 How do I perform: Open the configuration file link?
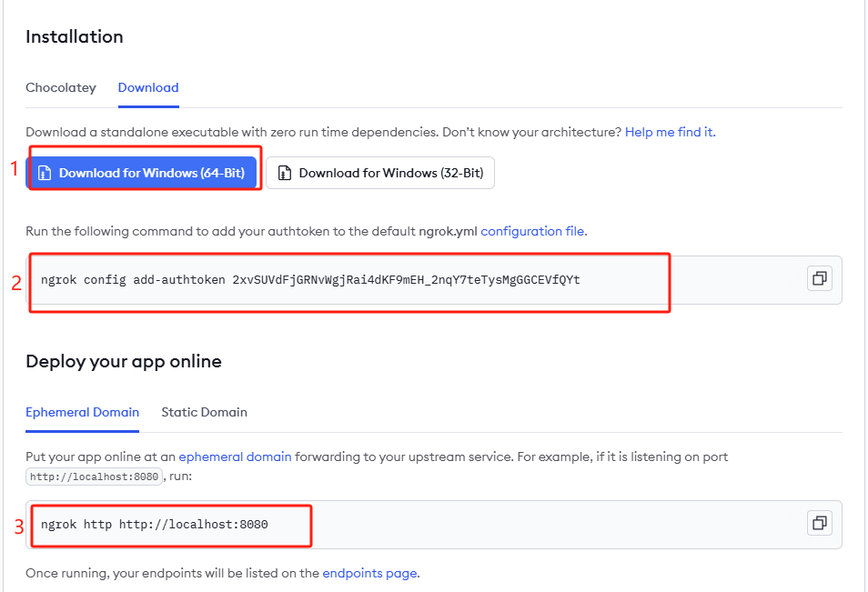(x=532, y=231)
